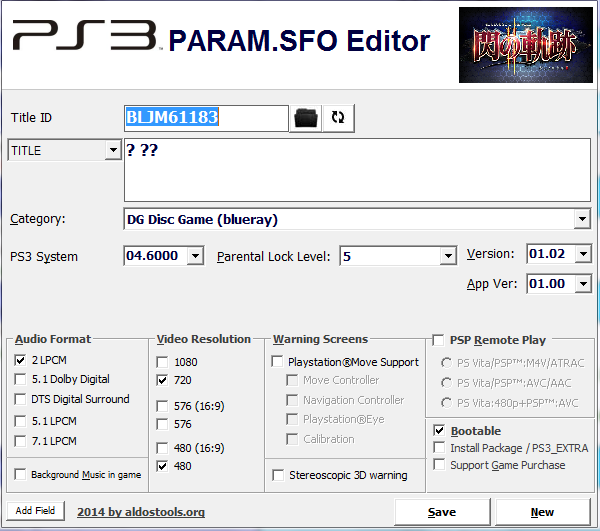Click the Save button

click(442, 512)
